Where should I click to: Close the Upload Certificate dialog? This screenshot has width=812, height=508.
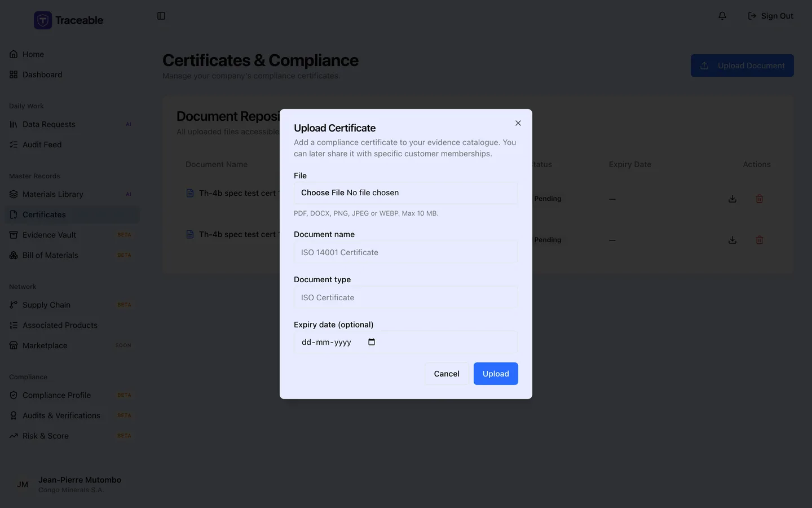click(x=518, y=123)
